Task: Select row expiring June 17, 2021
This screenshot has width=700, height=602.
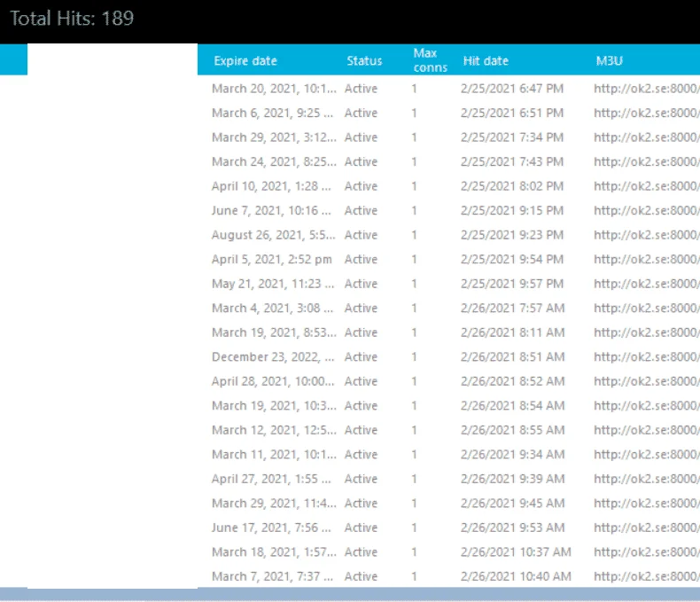Action: point(448,528)
